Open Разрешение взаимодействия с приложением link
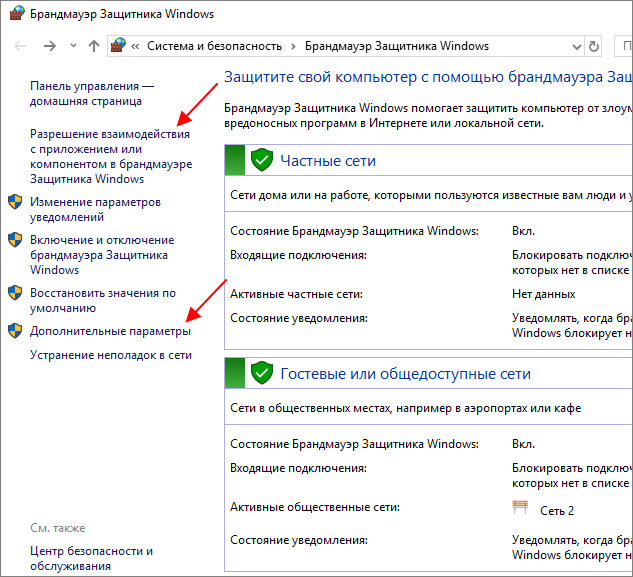The height and width of the screenshot is (577, 633). click(111, 156)
